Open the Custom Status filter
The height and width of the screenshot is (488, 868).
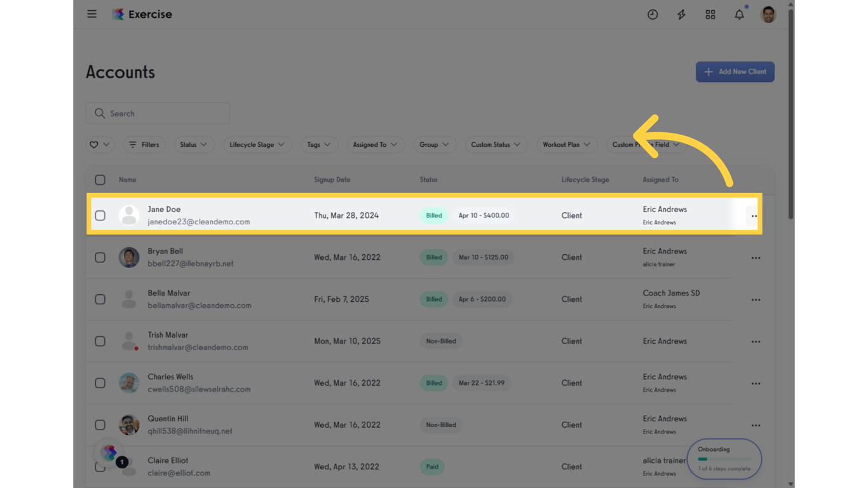(x=496, y=144)
